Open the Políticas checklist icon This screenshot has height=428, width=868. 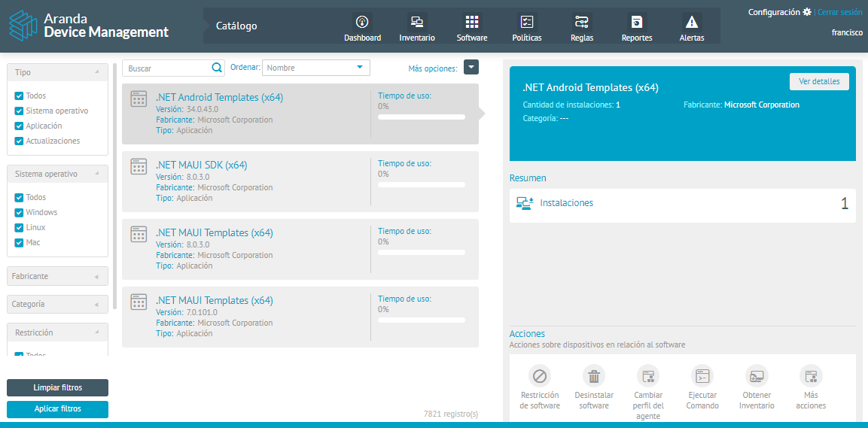(526, 22)
